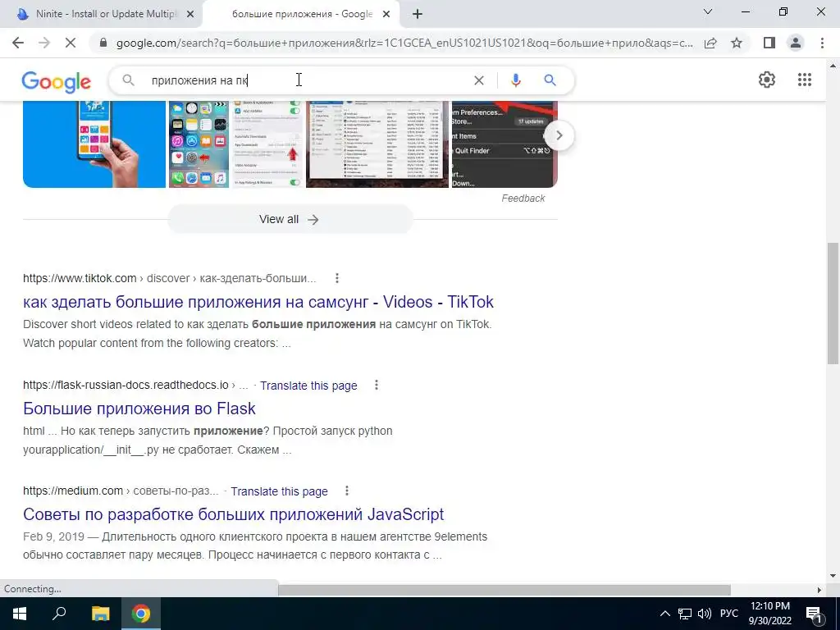
Task: Open tab search chevron in title bar
Action: coord(708,11)
